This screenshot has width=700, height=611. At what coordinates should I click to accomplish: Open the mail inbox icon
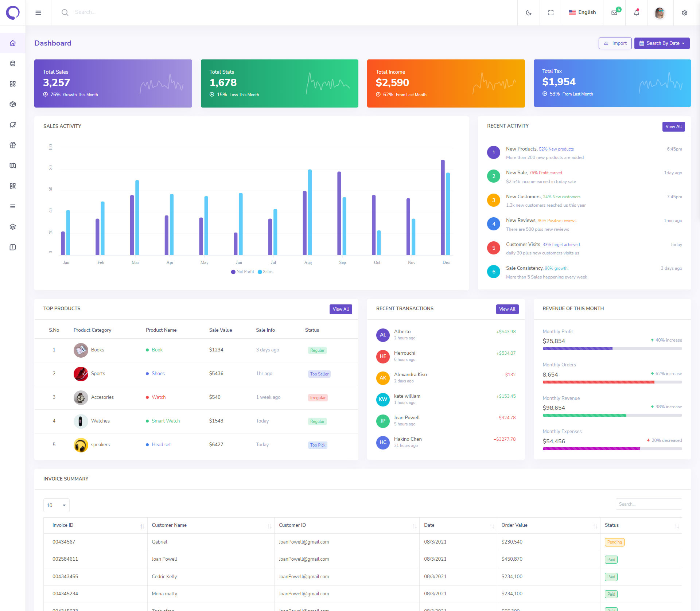[x=614, y=13]
